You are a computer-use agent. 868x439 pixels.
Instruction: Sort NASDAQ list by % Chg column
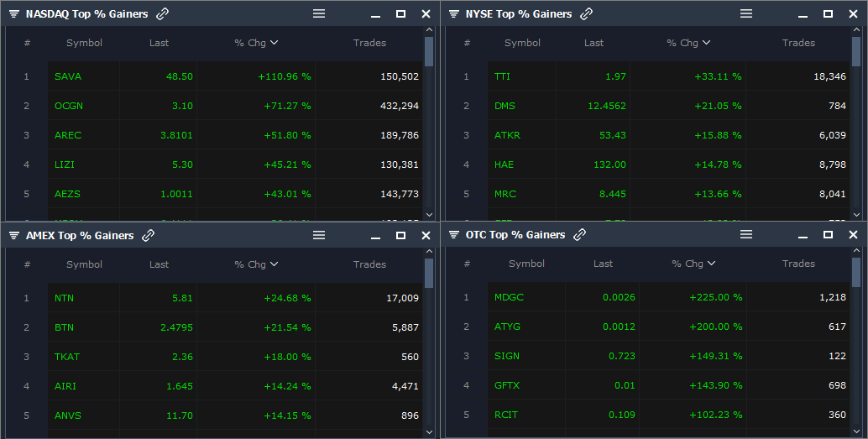(x=256, y=43)
